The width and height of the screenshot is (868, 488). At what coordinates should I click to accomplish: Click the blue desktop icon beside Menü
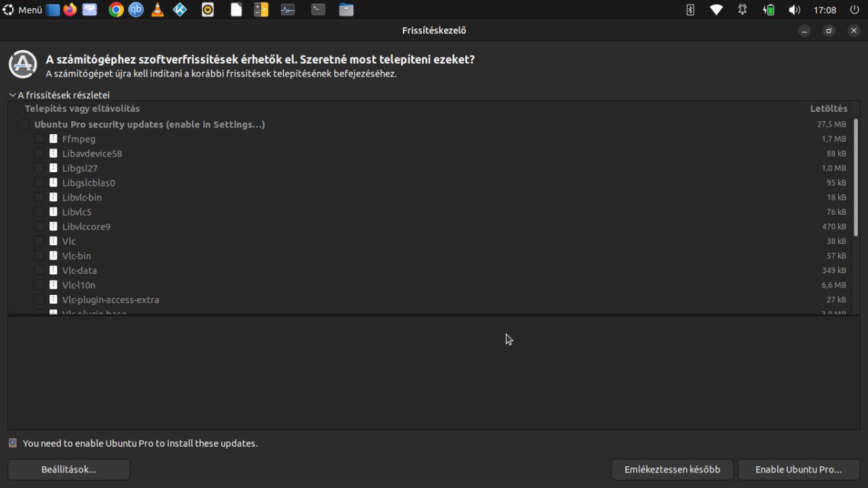tap(53, 10)
